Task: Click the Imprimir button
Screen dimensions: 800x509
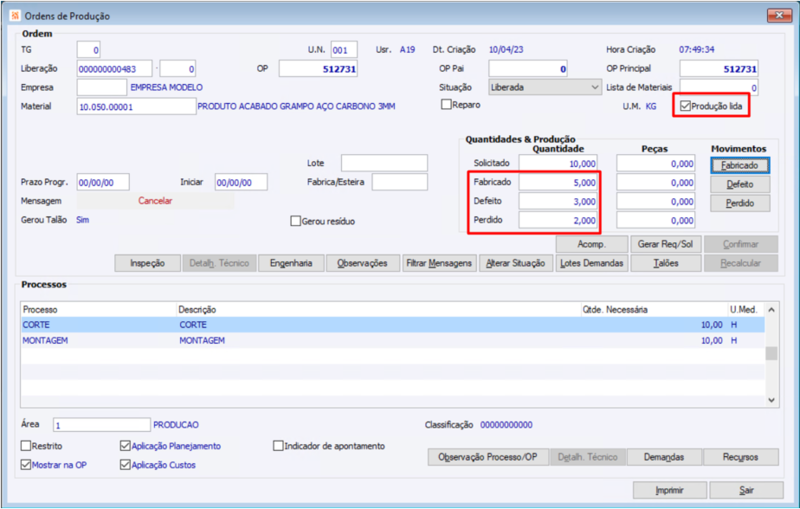Action: (x=669, y=490)
